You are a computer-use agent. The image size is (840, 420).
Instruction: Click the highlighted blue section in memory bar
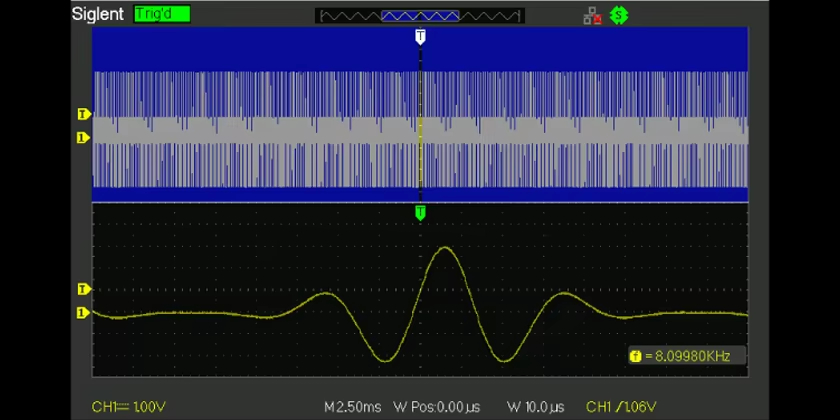pos(420,16)
